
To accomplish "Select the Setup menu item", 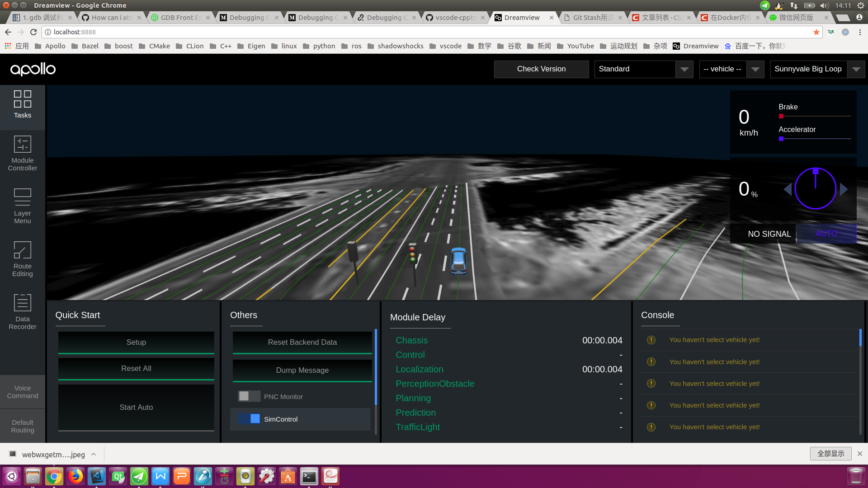I will click(x=136, y=342).
